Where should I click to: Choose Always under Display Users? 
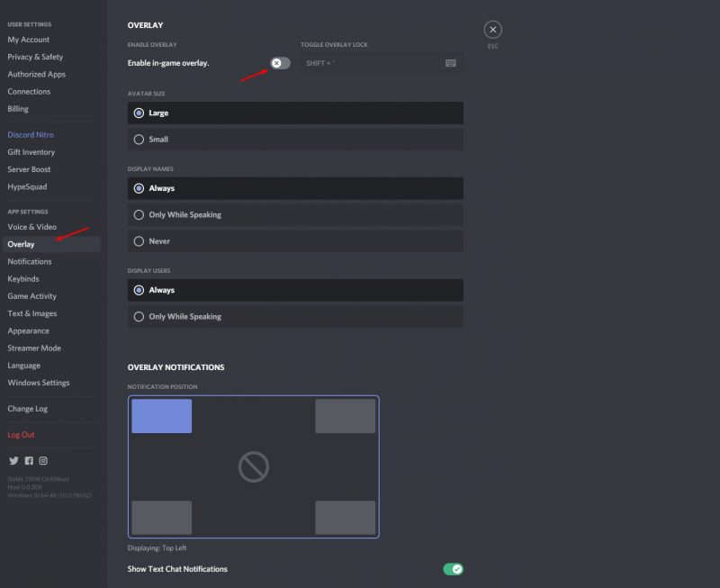pyautogui.click(x=295, y=290)
